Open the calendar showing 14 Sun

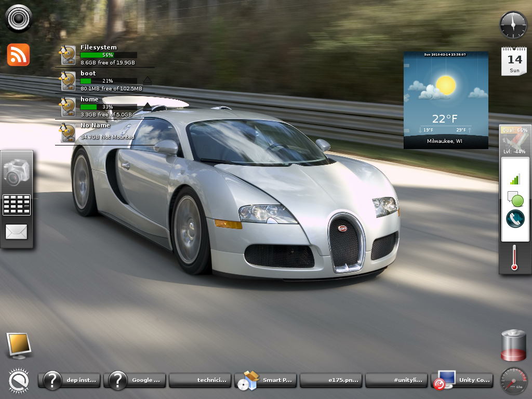514,61
